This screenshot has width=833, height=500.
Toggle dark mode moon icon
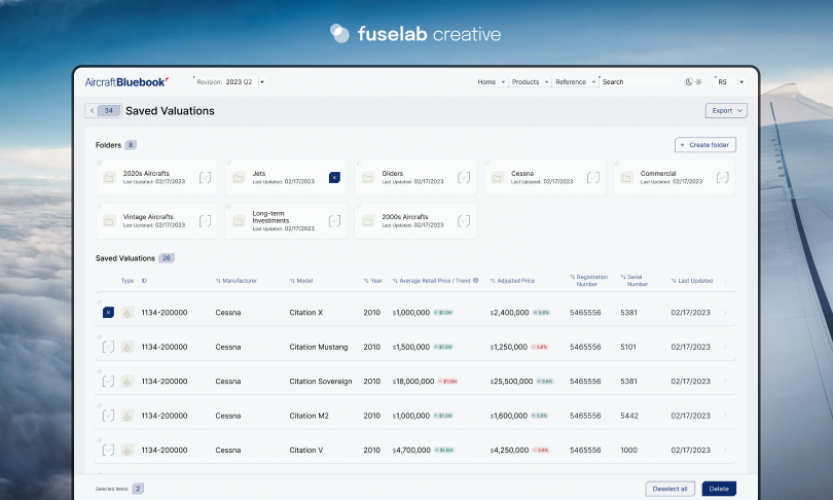click(688, 82)
